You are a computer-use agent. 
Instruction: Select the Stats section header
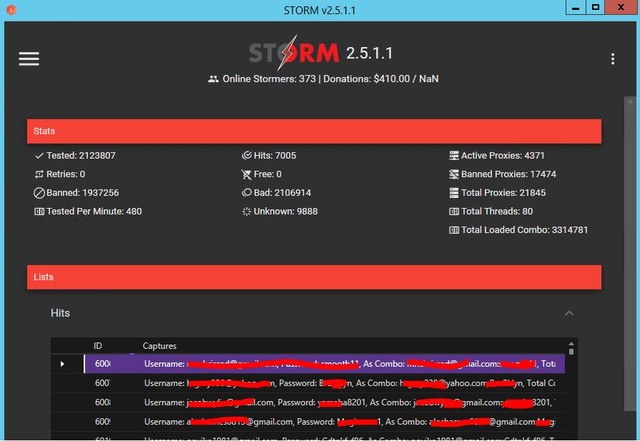click(x=314, y=131)
